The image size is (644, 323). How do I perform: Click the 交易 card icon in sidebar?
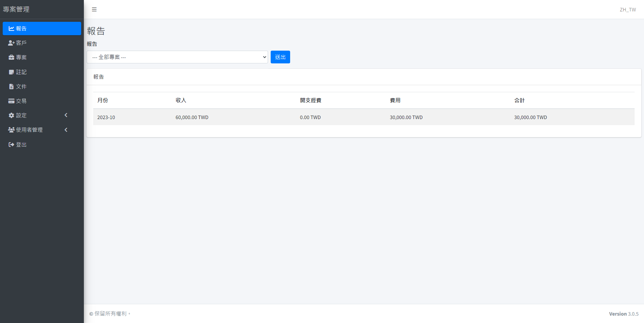click(x=11, y=101)
